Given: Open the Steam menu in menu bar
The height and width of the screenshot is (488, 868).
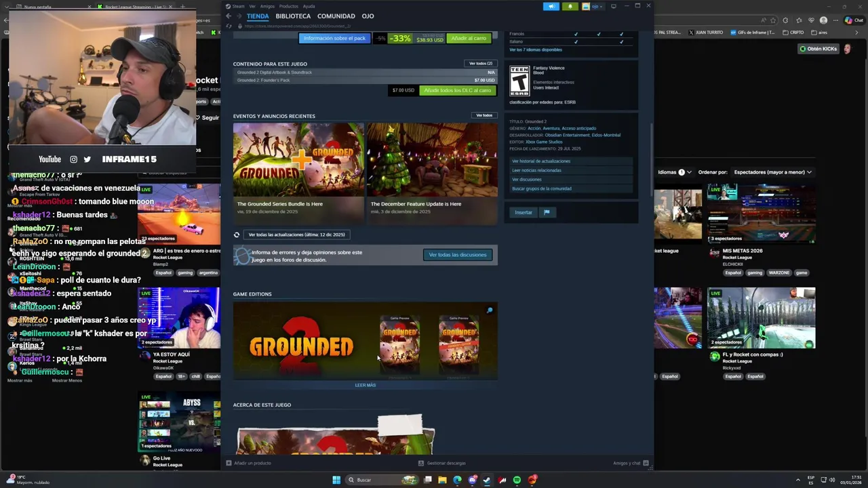Looking at the screenshot, I should coord(238,6).
